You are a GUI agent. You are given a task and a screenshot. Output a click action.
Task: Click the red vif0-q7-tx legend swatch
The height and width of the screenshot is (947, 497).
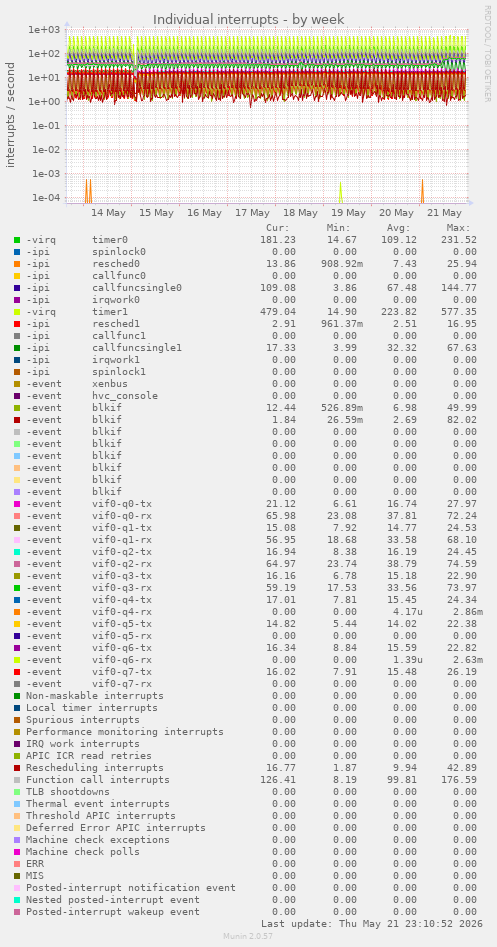click(17, 672)
